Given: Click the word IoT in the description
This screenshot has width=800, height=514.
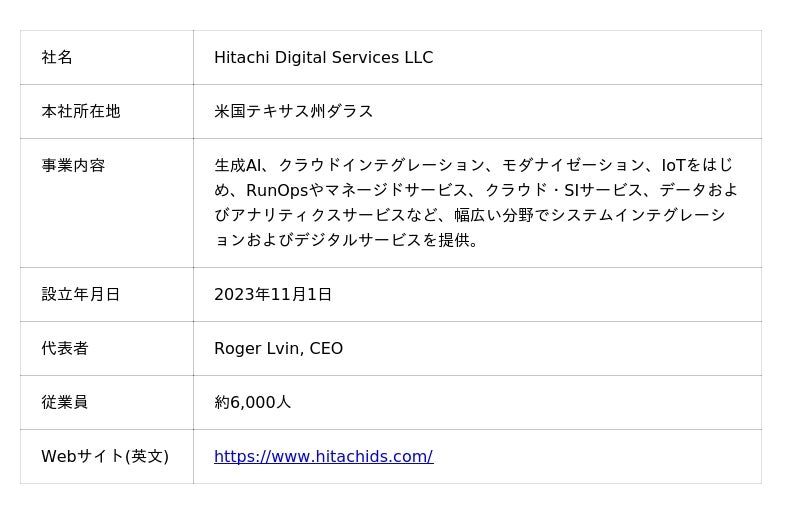Looking at the screenshot, I should pyautogui.click(x=673, y=166).
